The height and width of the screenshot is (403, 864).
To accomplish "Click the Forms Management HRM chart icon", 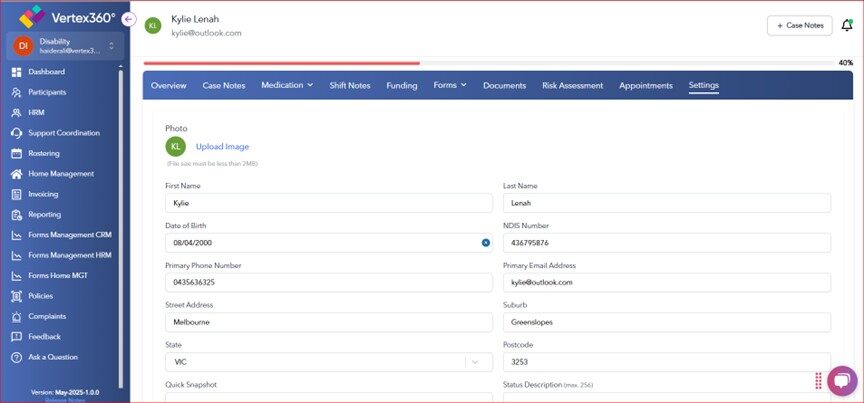I will tap(17, 256).
